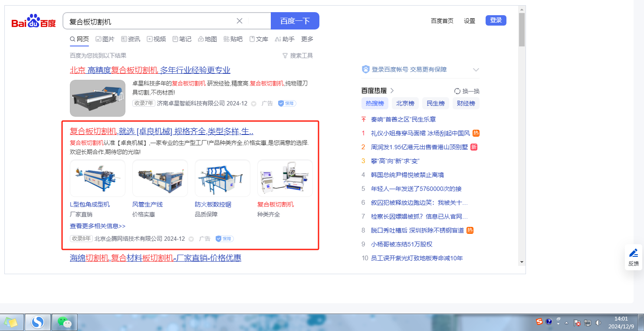Select the 财经榜 tab

tap(466, 103)
